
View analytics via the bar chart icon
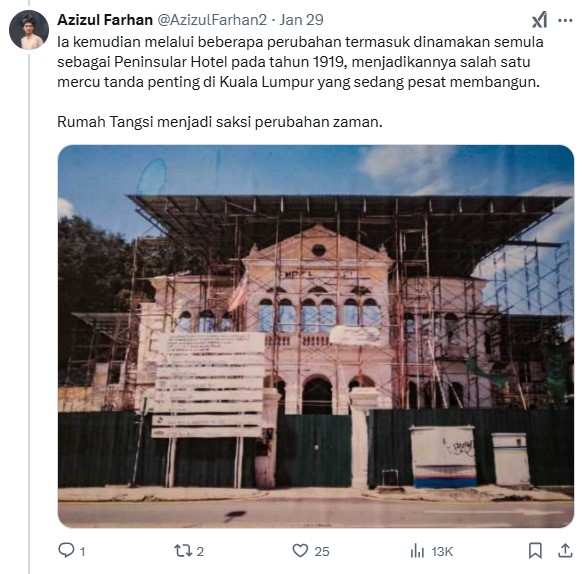[x=417, y=551]
